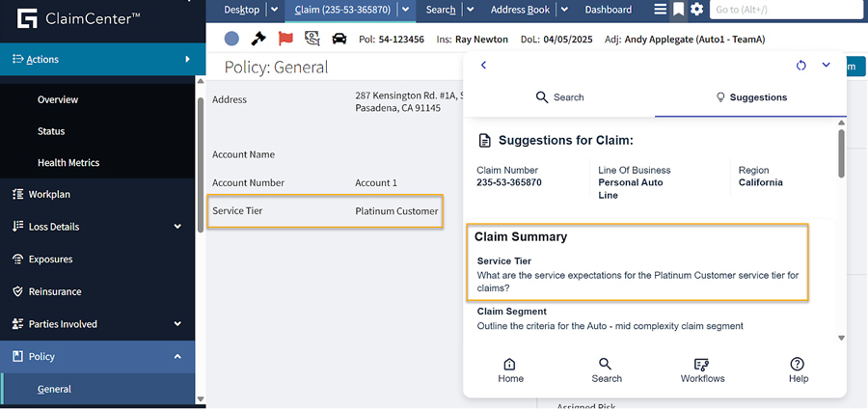Expand the Actions menu arrow

point(188,59)
